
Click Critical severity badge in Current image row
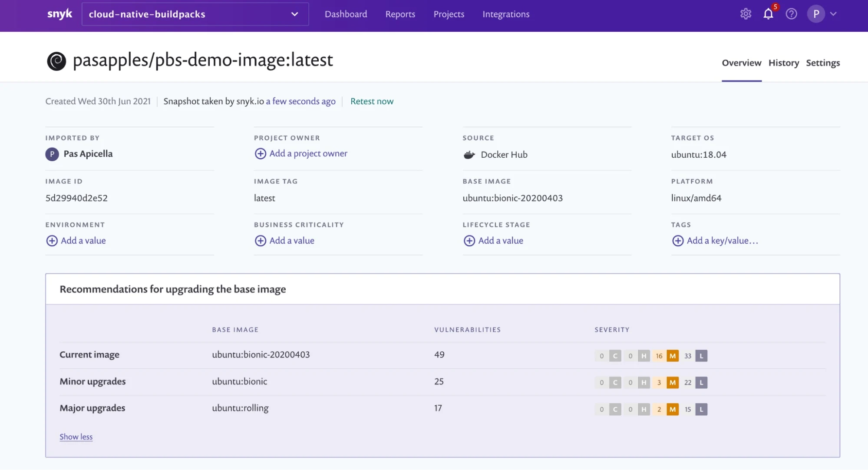(615, 356)
